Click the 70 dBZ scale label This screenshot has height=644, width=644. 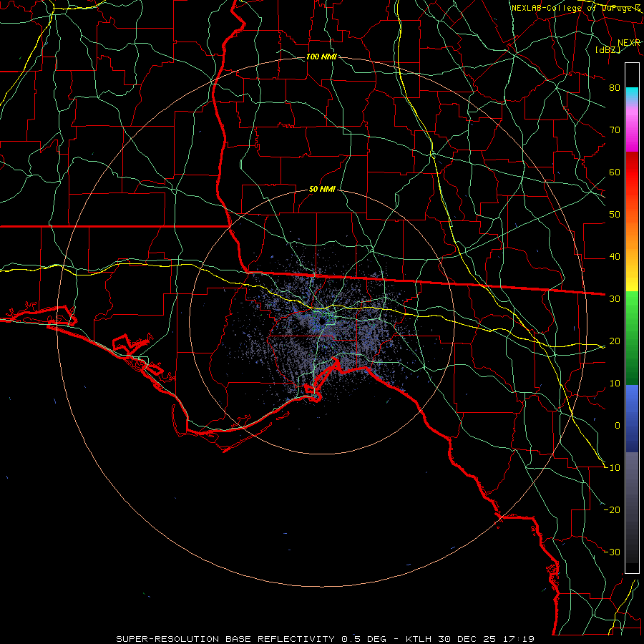[x=615, y=130]
